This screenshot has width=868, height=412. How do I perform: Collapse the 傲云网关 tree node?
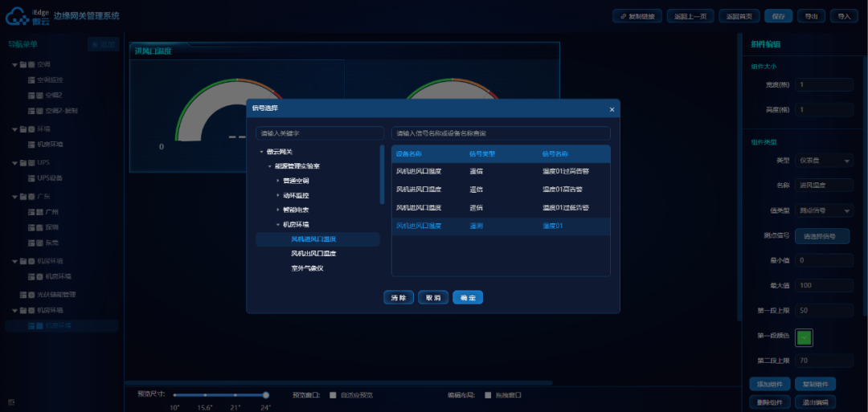(261, 152)
